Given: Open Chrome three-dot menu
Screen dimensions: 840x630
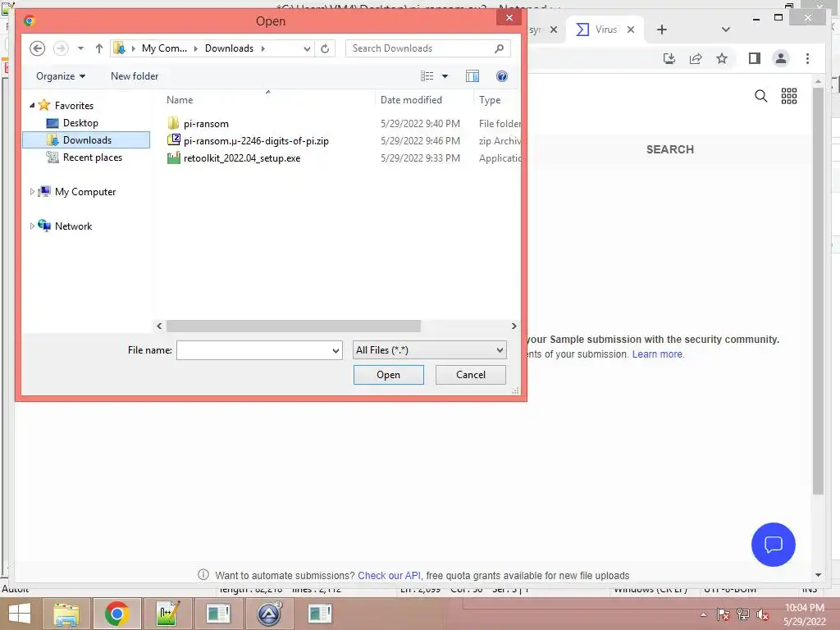Looking at the screenshot, I should coord(807,58).
